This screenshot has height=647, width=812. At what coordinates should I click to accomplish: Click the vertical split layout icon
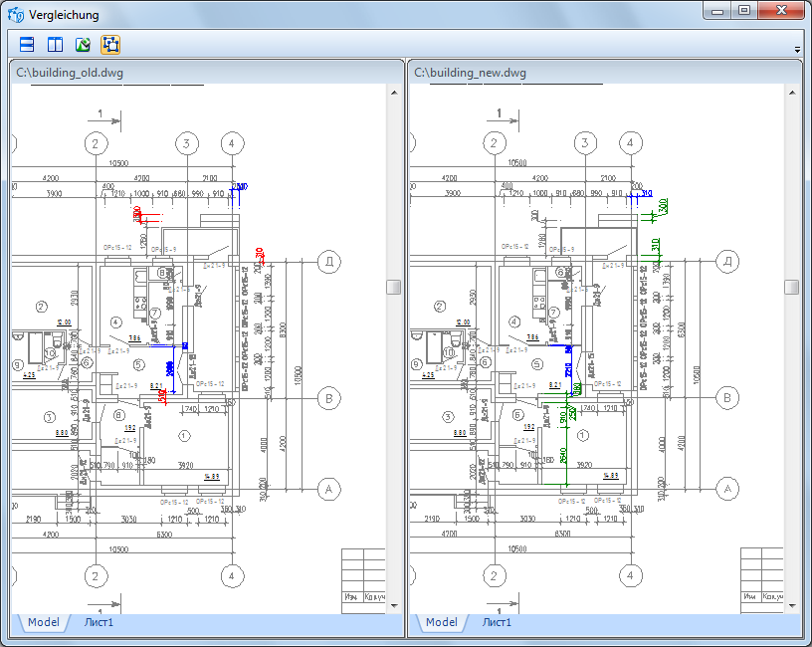pos(55,45)
